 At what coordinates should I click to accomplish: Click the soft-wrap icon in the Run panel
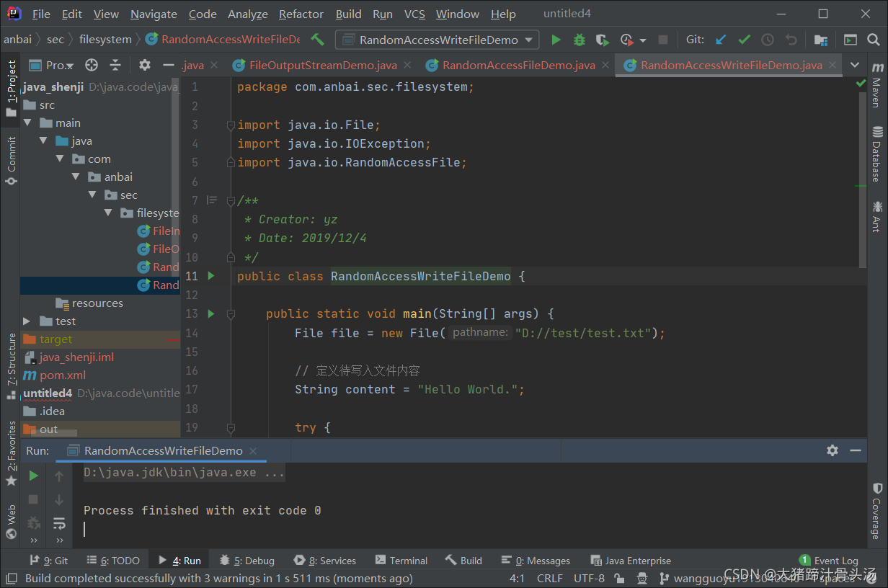click(x=59, y=523)
